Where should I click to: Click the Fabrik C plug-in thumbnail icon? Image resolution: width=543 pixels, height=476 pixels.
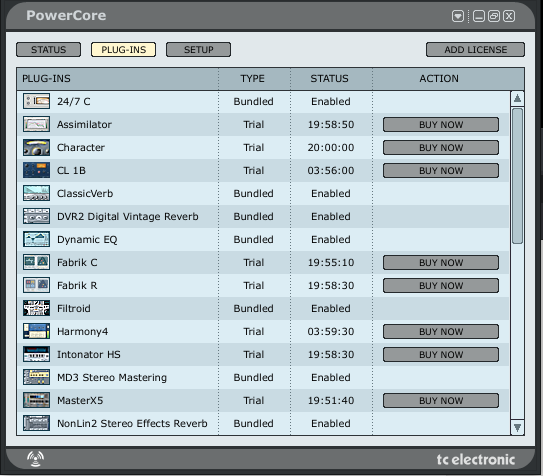pyautogui.click(x=36, y=262)
